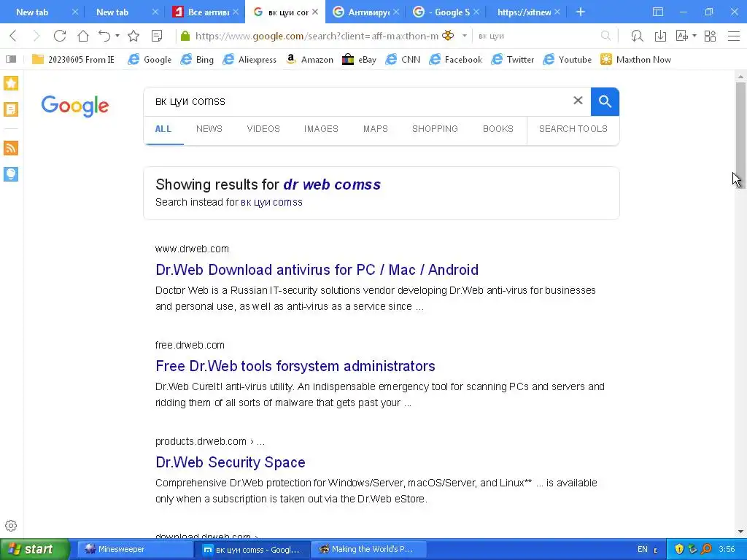Click the Forward navigation arrow
Viewport: 747px width, 560px height.
point(36,36)
